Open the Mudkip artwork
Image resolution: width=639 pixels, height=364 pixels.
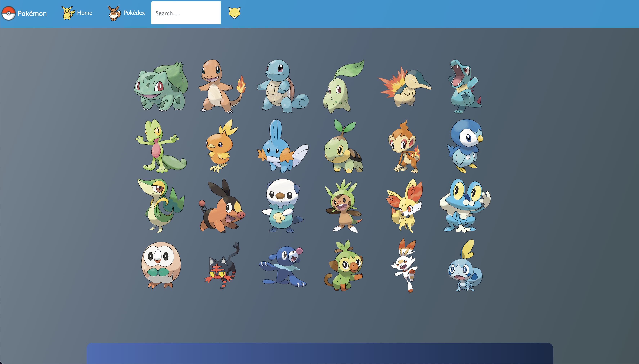283,146
